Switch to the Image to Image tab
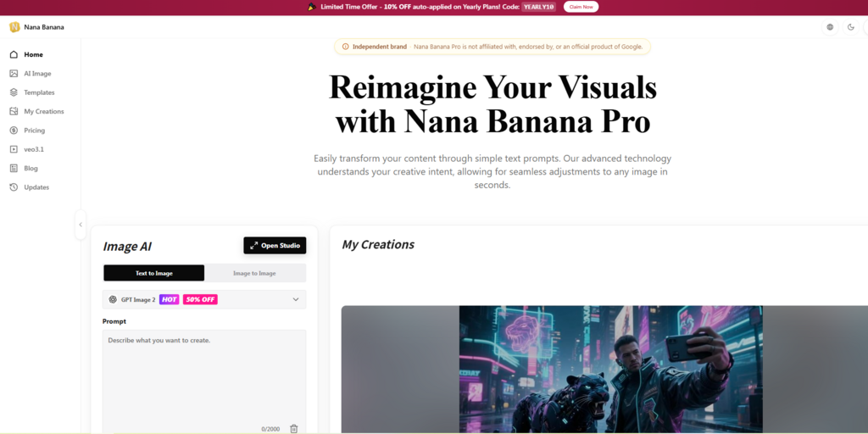This screenshot has height=434, width=868. pos(254,273)
